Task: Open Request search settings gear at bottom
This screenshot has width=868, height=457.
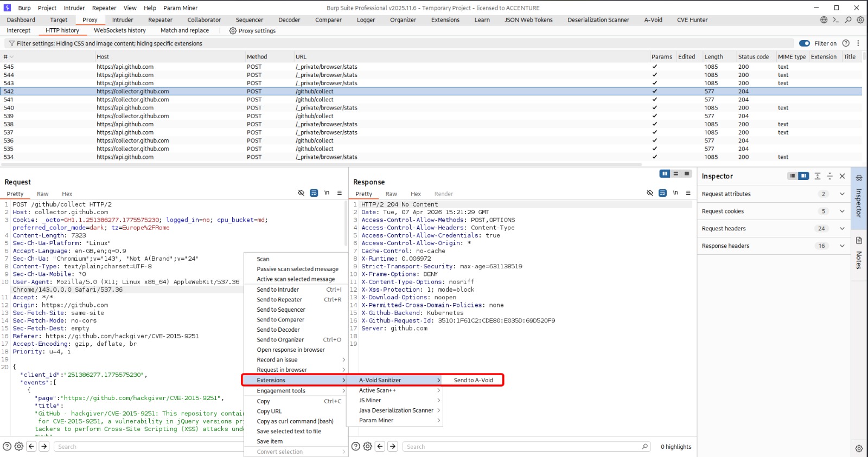Action: (x=19, y=446)
